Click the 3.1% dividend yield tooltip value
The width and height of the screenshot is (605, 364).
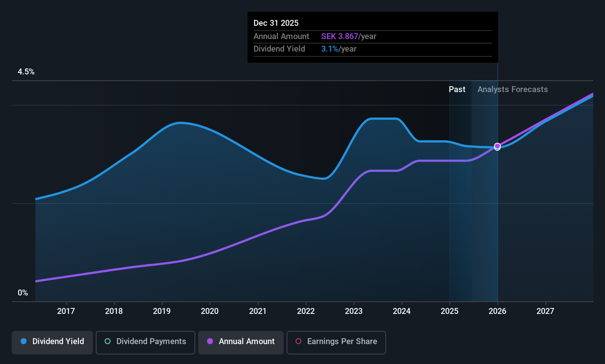pyautogui.click(x=330, y=49)
